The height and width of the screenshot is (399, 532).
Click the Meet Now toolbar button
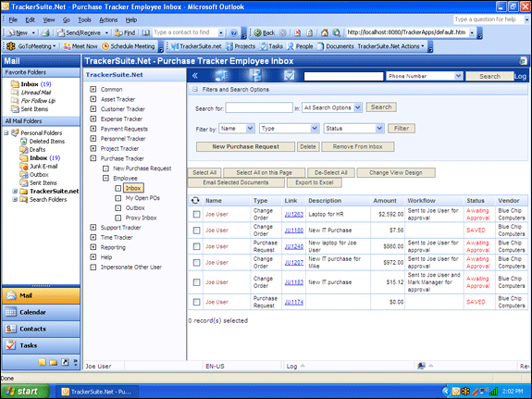point(80,46)
